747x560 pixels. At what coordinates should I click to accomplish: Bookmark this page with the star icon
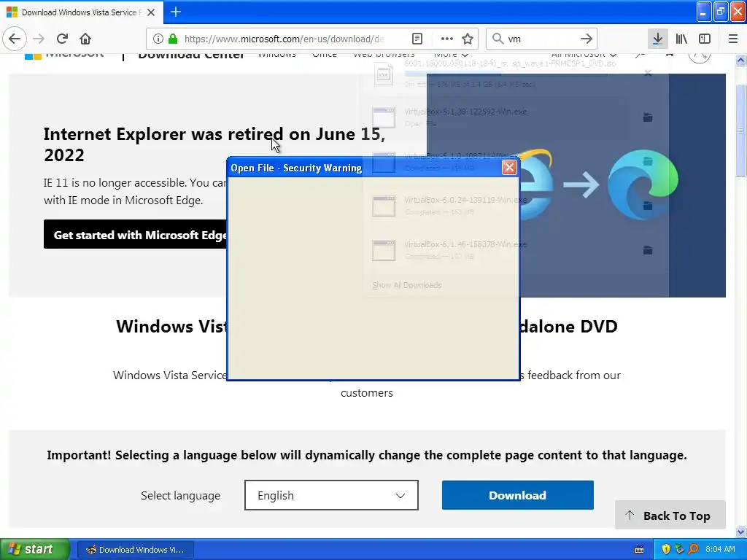(x=468, y=39)
